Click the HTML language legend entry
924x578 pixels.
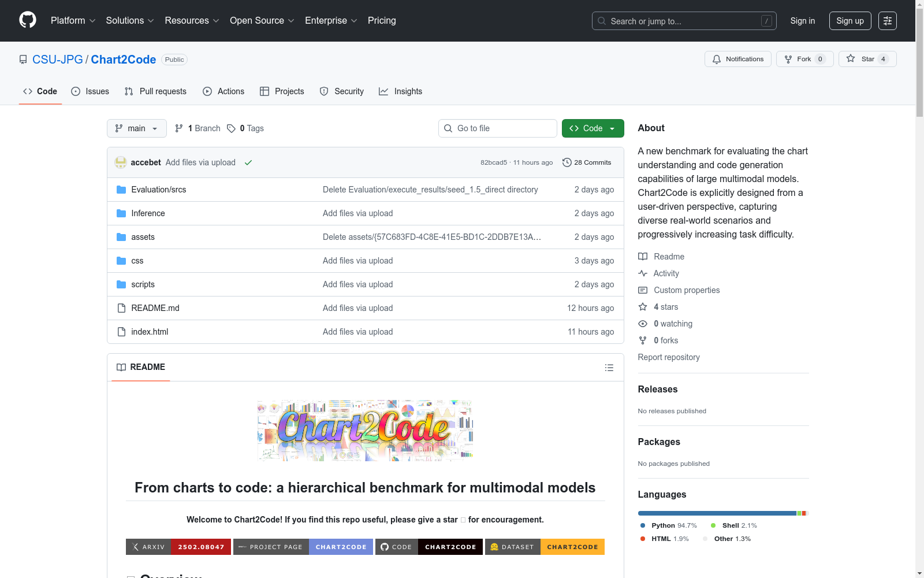pos(664,539)
